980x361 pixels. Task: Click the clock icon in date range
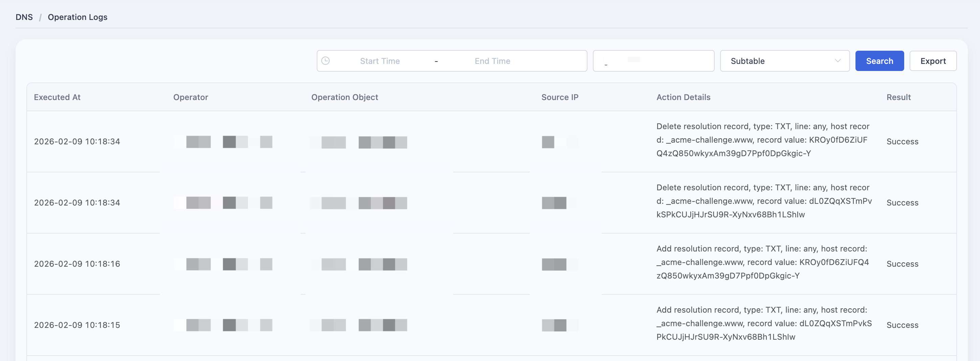[325, 61]
